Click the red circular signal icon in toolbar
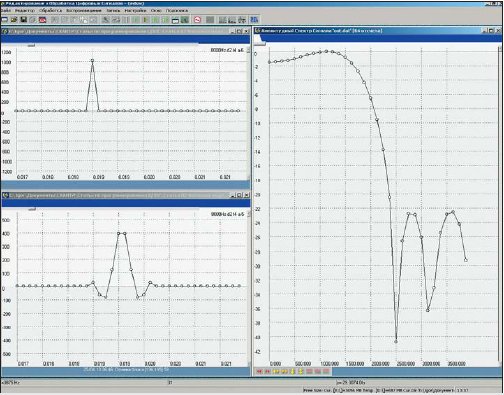Screen dimensions: 504x395 click(x=197, y=20)
